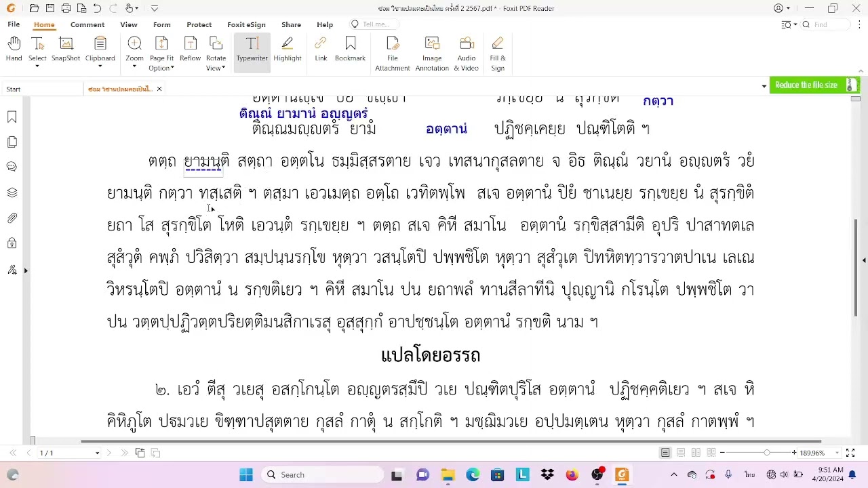Redo the last undone action

[113, 8]
